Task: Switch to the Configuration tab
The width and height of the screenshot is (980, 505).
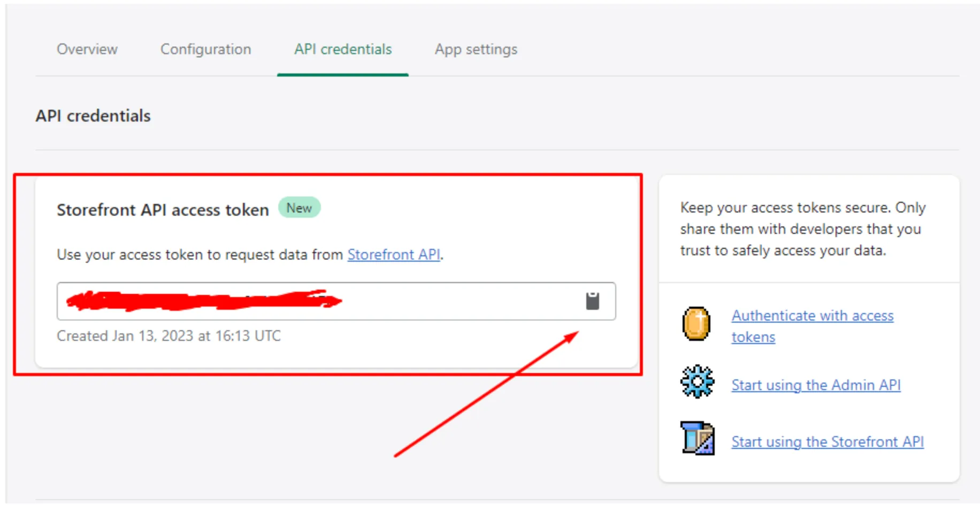Action: (205, 49)
